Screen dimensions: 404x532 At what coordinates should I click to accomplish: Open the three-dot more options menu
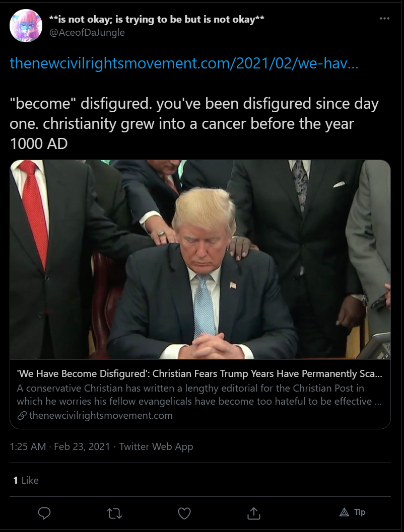384,18
